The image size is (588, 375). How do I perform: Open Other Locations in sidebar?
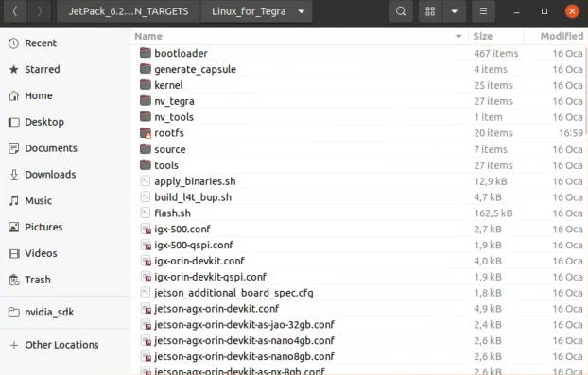click(64, 345)
